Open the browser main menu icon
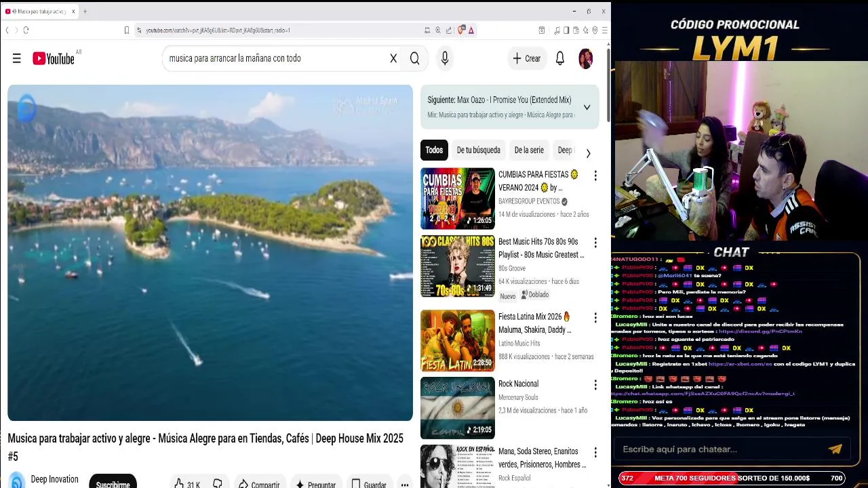 tap(604, 30)
